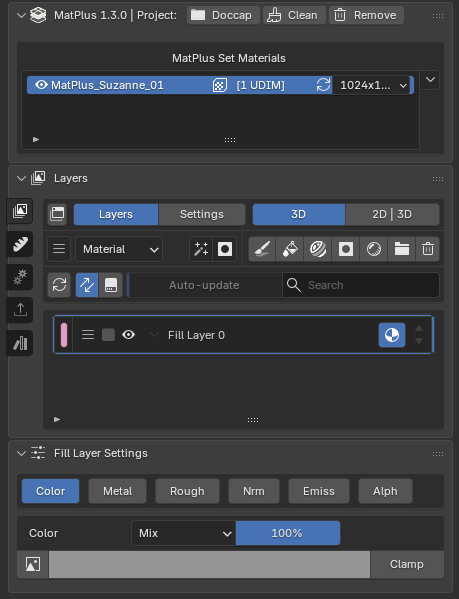459x599 pixels.
Task: Click the layer Search field
Action: (361, 285)
